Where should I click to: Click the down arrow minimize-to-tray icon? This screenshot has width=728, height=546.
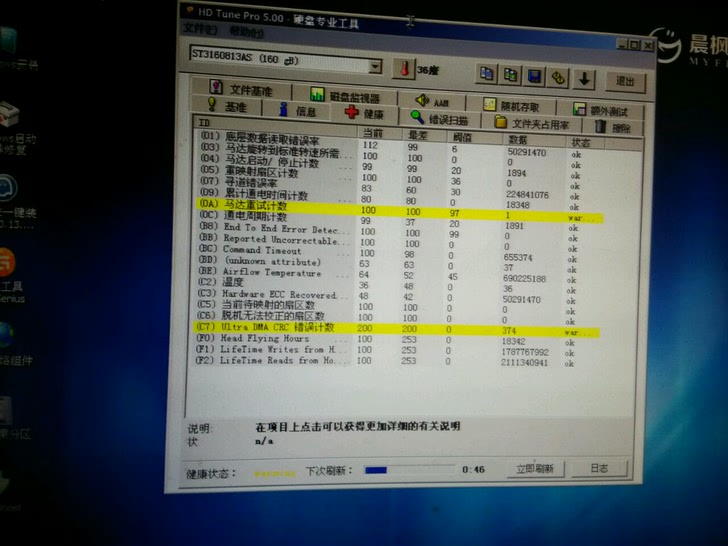point(585,79)
